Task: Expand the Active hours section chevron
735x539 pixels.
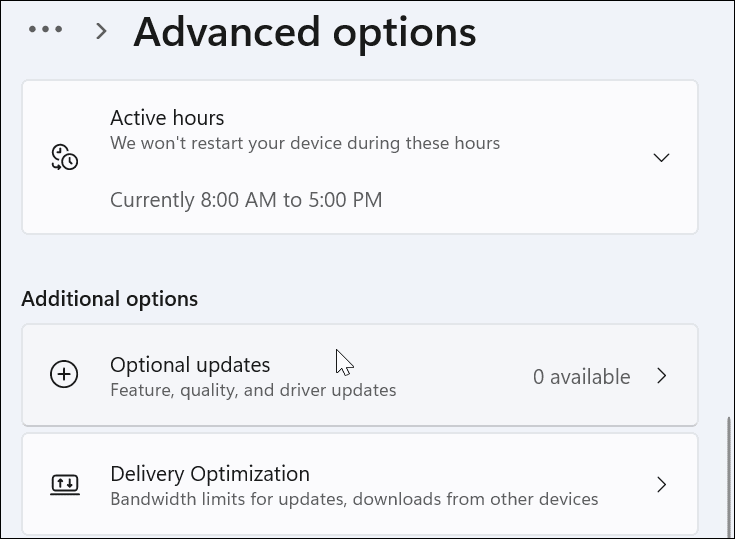Action: click(661, 157)
